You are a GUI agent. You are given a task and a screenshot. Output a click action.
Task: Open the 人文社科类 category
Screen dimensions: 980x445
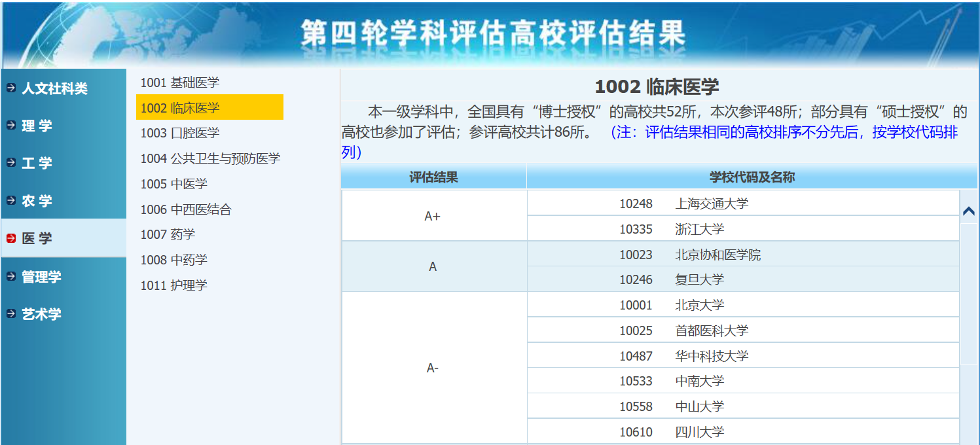point(54,88)
